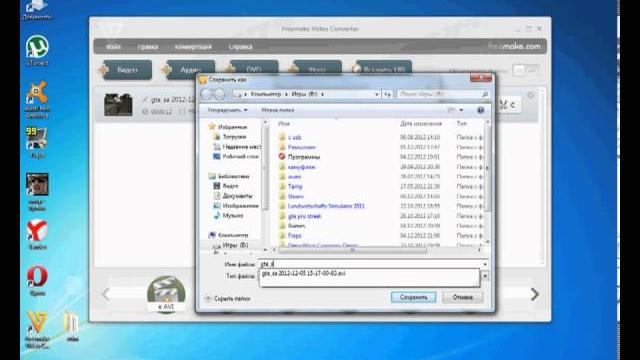Select the 'в AVI' output format icon
Image resolution: width=640 pixels, height=360 pixels.
pos(166,294)
